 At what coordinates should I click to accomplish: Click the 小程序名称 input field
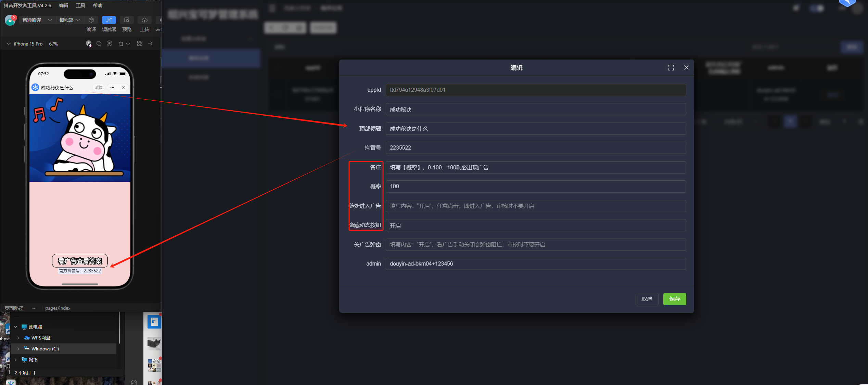coord(536,110)
